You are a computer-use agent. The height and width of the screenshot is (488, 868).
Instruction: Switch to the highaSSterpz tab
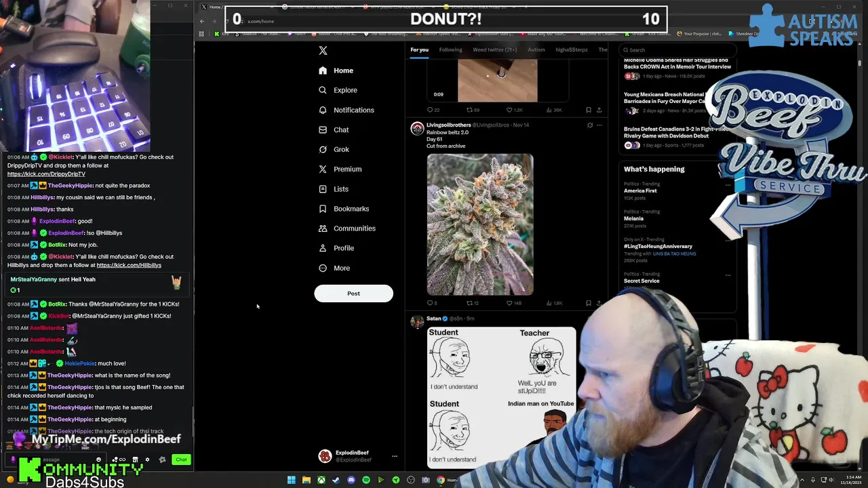572,49
